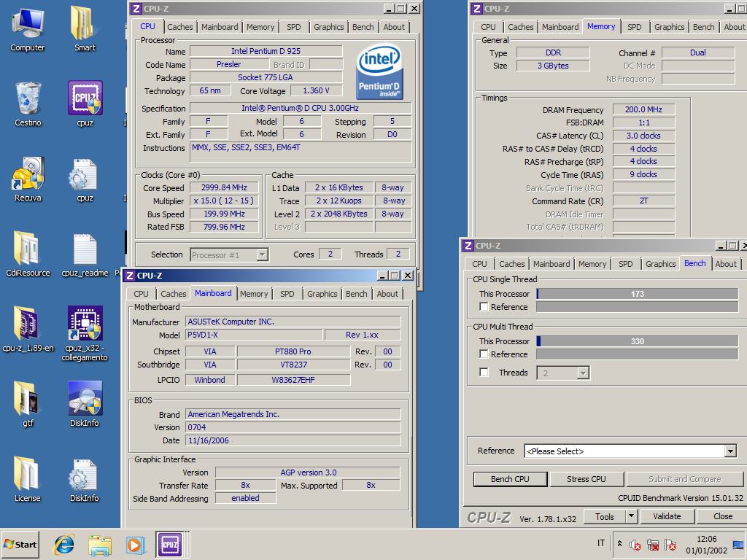The image size is (747, 560).
Task: Open the cpuz_x32 collegamento shortcut
Action: click(x=85, y=324)
